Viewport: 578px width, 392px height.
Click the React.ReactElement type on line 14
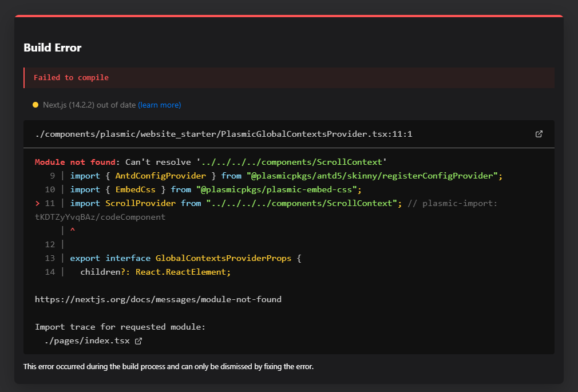pyautogui.click(x=183, y=272)
